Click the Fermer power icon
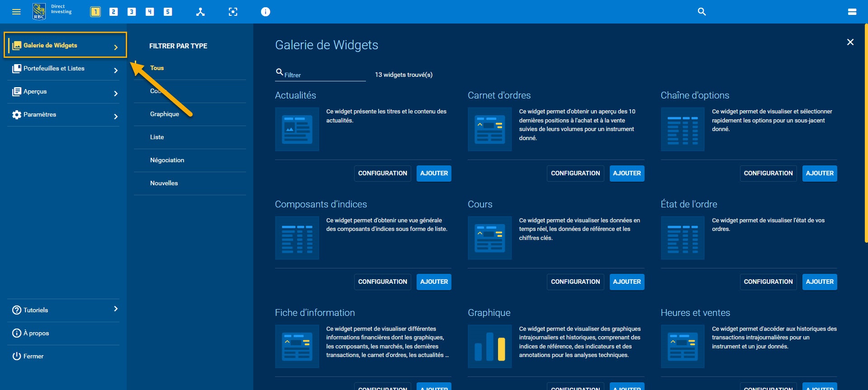The height and width of the screenshot is (390, 868). click(x=17, y=356)
